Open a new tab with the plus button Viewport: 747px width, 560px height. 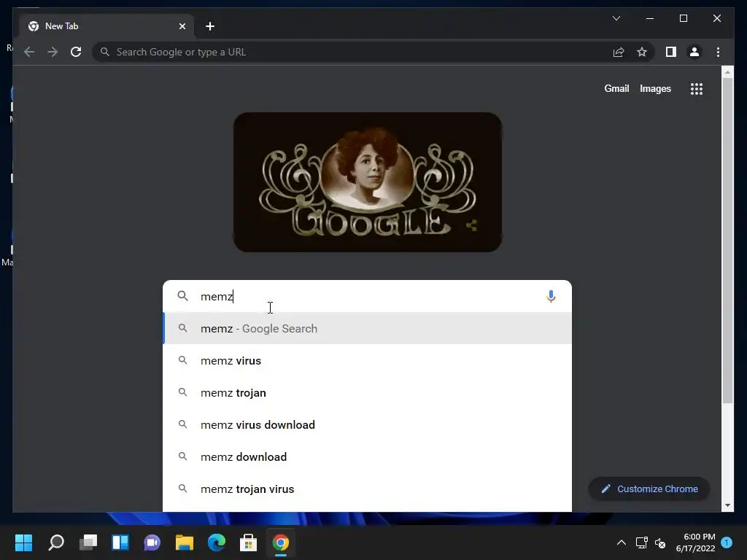209,26
